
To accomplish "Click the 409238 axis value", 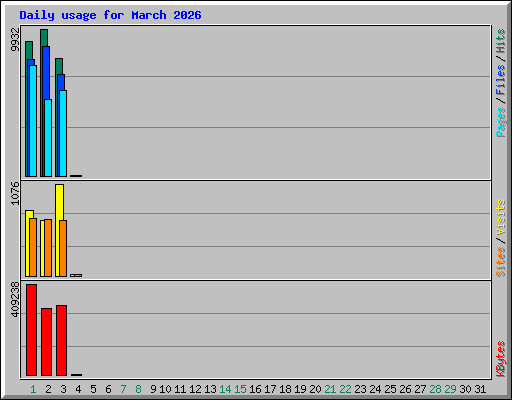I will (15, 299).
